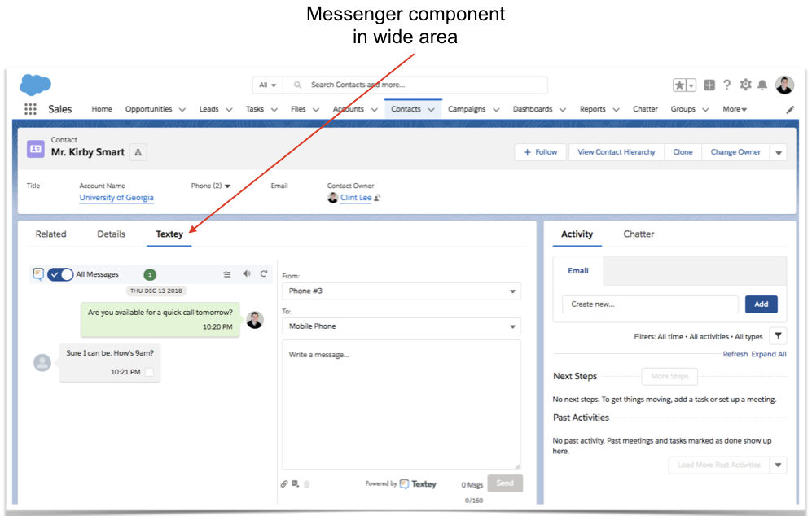This screenshot has width=812, height=516.
Task: Click the Expand All link
Action: point(769,355)
